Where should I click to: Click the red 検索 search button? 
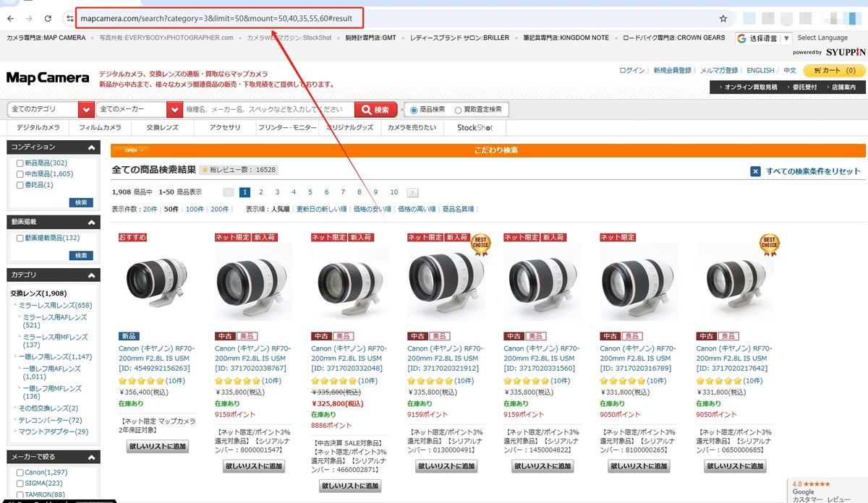tap(375, 110)
